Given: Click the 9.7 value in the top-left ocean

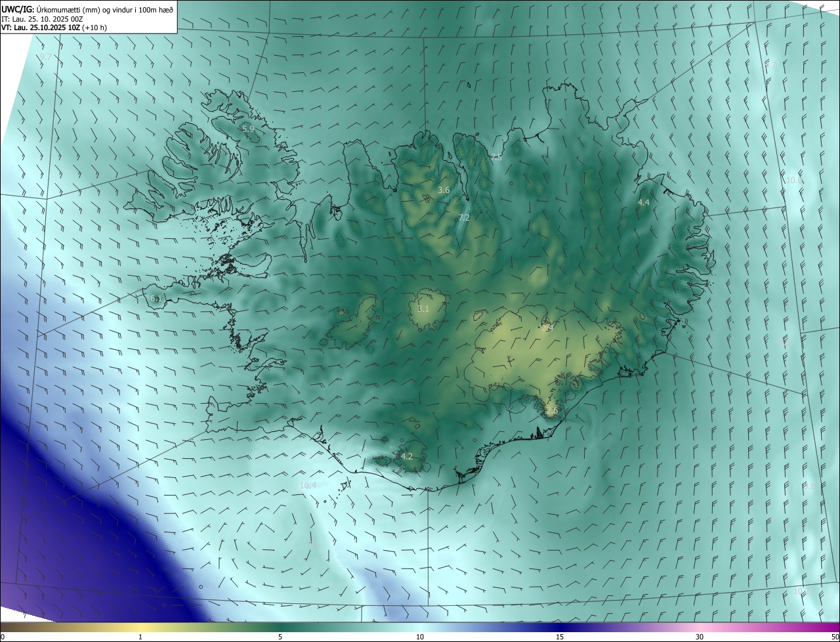Looking at the screenshot, I should 46,57.
